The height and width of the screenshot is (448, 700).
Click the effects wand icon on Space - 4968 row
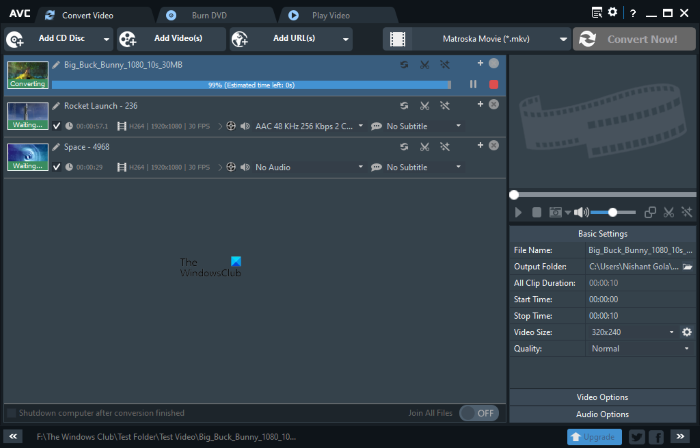pyautogui.click(x=445, y=147)
